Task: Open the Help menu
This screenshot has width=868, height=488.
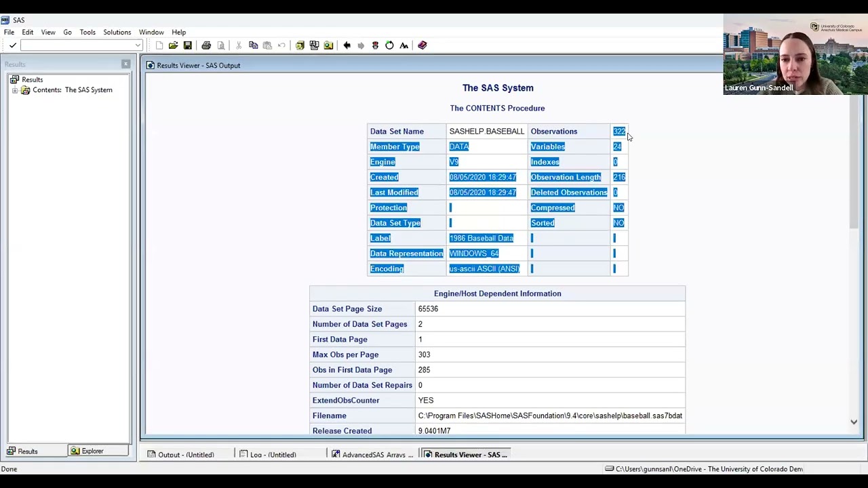Action: 178,32
